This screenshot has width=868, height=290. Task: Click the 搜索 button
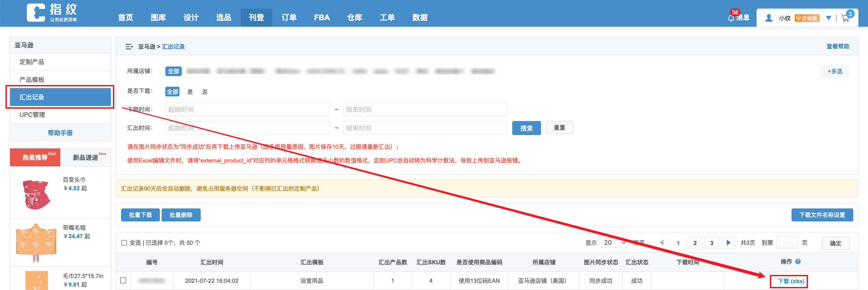coord(527,128)
